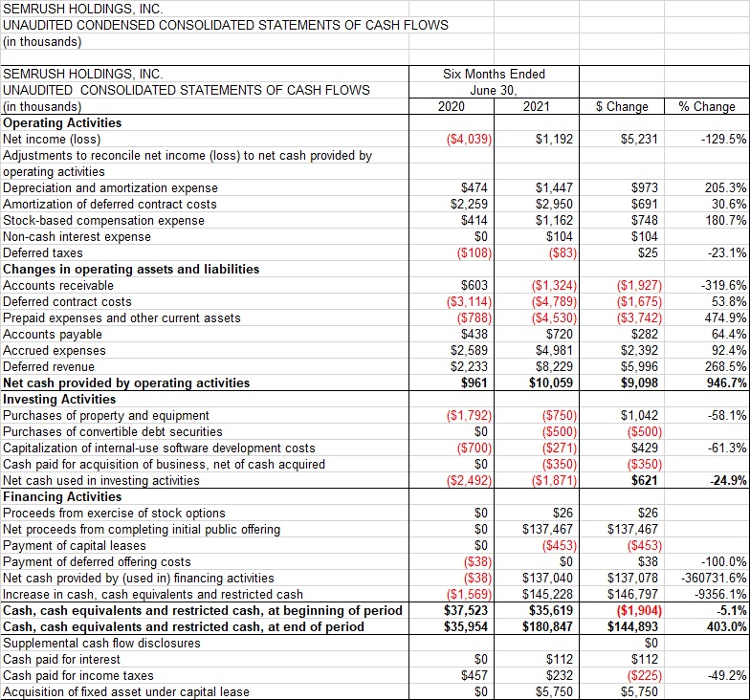Click investing activities percent change -24.9%
Viewport: 750px width, 700px height.
(x=728, y=480)
